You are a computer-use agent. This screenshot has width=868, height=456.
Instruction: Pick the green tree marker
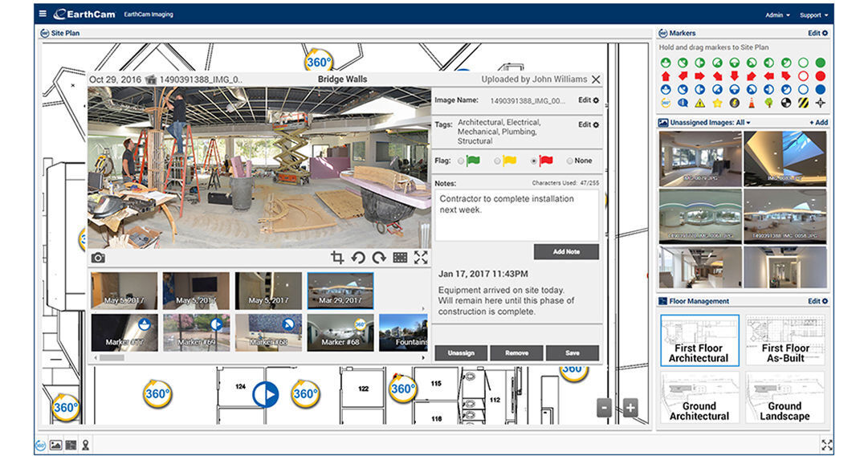pyautogui.click(x=769, y=103)
